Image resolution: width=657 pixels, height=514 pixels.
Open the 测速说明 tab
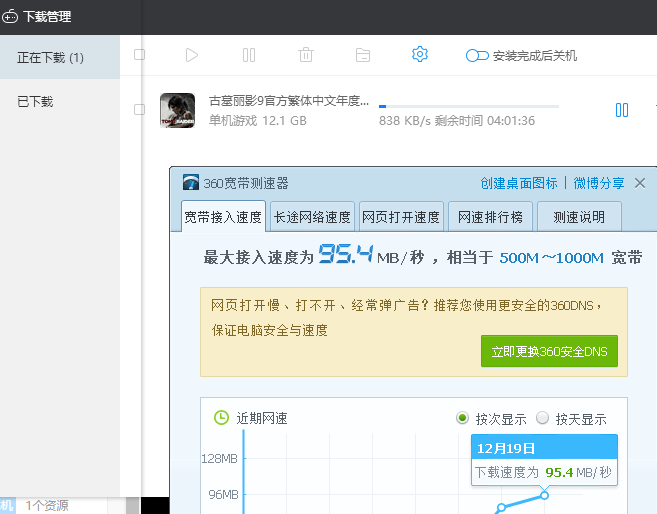(x=579, y=217)
